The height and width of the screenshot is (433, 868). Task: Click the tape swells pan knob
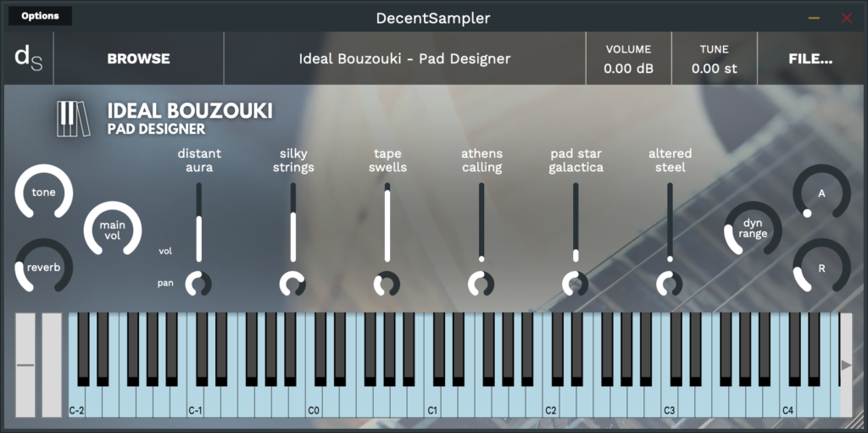click(x=387, y=284)
